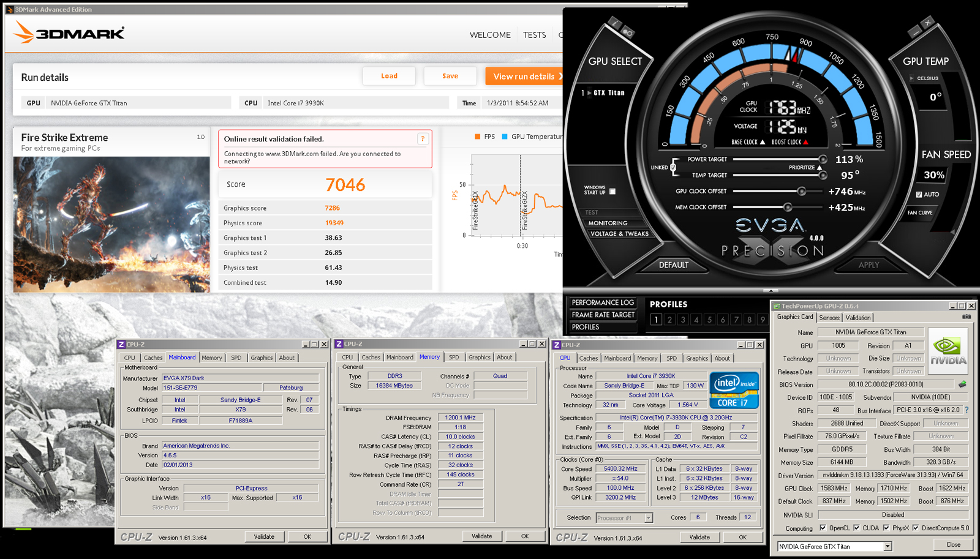The width and height of the screenshot is (980, 559).
Task: Uncheck the Linked power and temp checkbox
Action: click(x=673, y=167)
